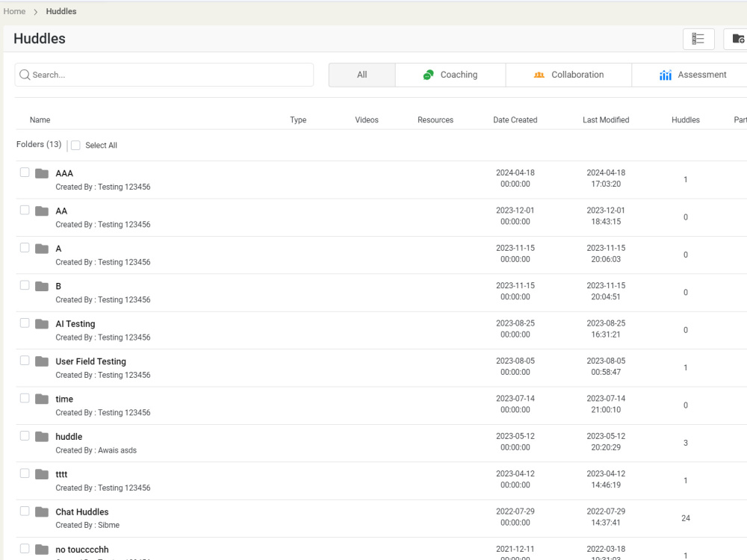Click the Type column header

(x=298, y=120)
